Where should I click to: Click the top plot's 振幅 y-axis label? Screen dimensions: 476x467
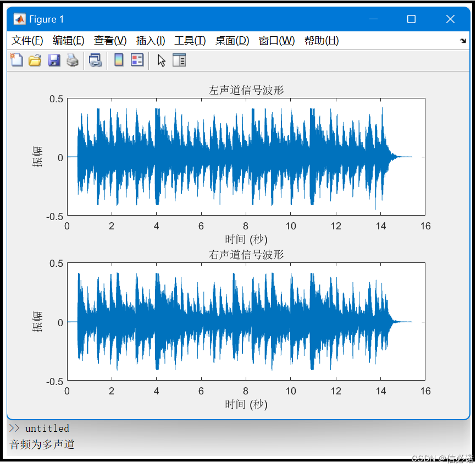(37, 157)
